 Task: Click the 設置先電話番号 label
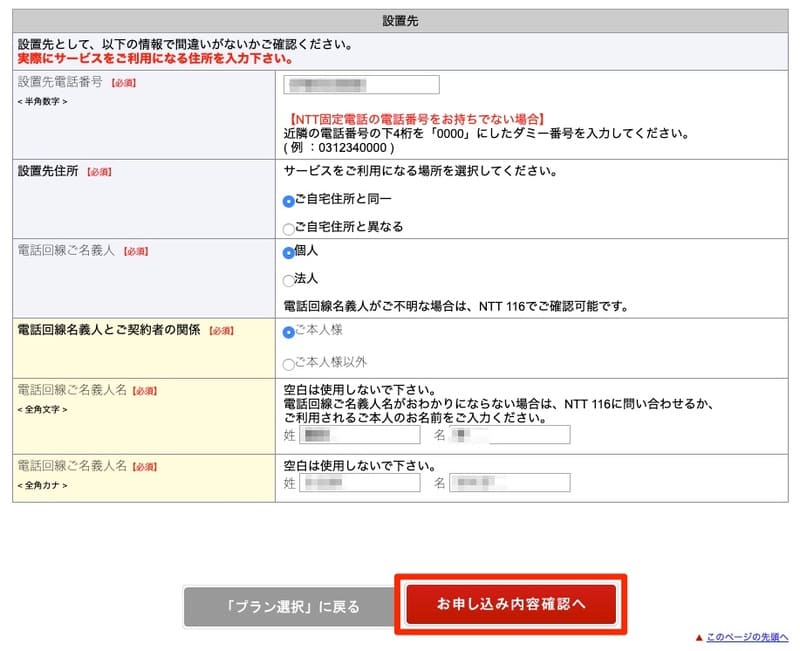click(60, 82)
